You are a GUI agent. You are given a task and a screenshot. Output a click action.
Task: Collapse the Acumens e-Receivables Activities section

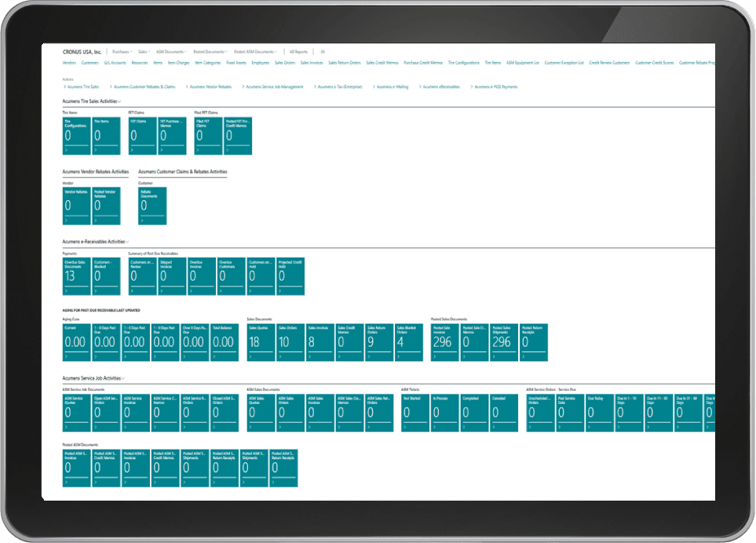coord(96,242)
